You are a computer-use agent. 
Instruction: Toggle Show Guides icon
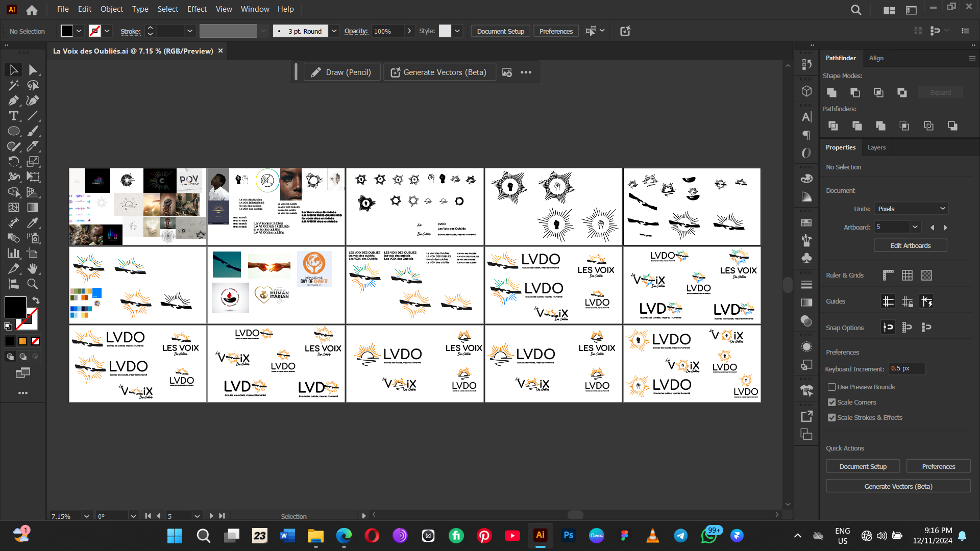[888, 302]
